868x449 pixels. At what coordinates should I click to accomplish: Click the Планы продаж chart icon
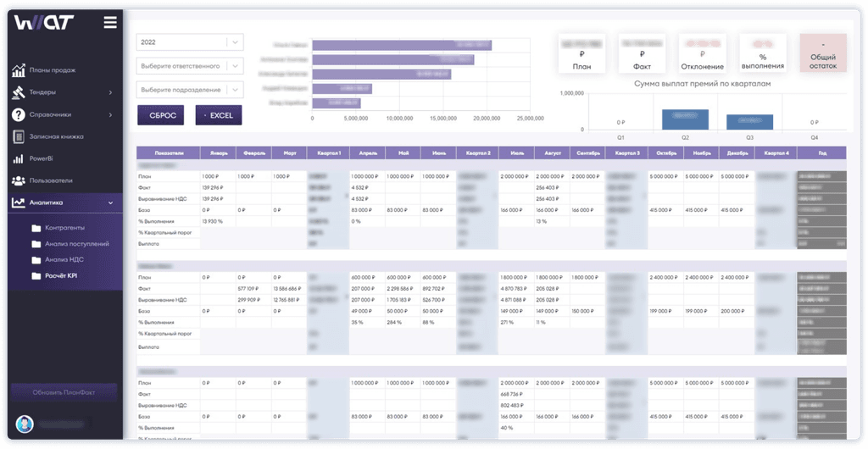pos(18,70)
